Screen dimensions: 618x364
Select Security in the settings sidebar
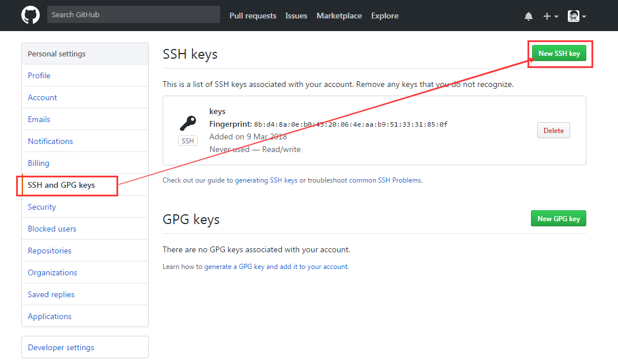(x=42, y=207)
